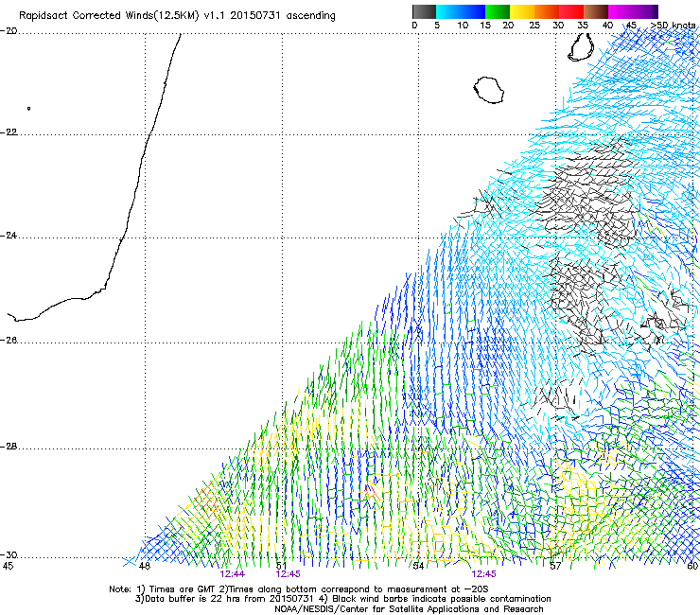Click the '48' longitude axis label
Image resolution: width=700 pixels, height=615 pixels.
tap(145, 566)
